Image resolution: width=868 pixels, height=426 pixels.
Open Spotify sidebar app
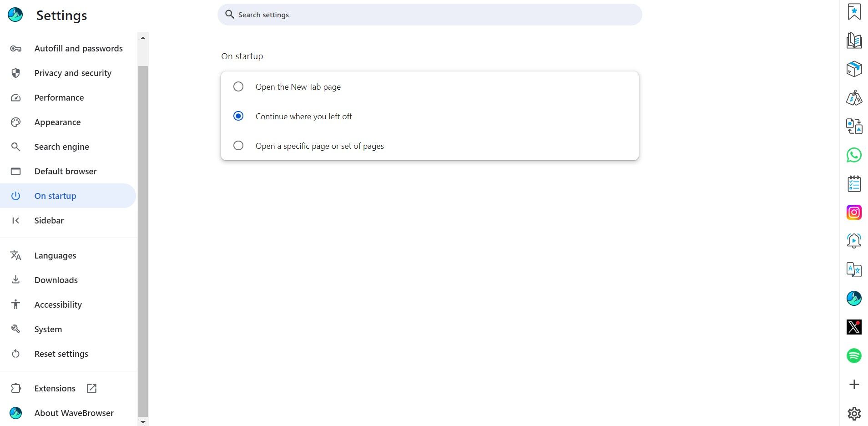click(854, 355)
